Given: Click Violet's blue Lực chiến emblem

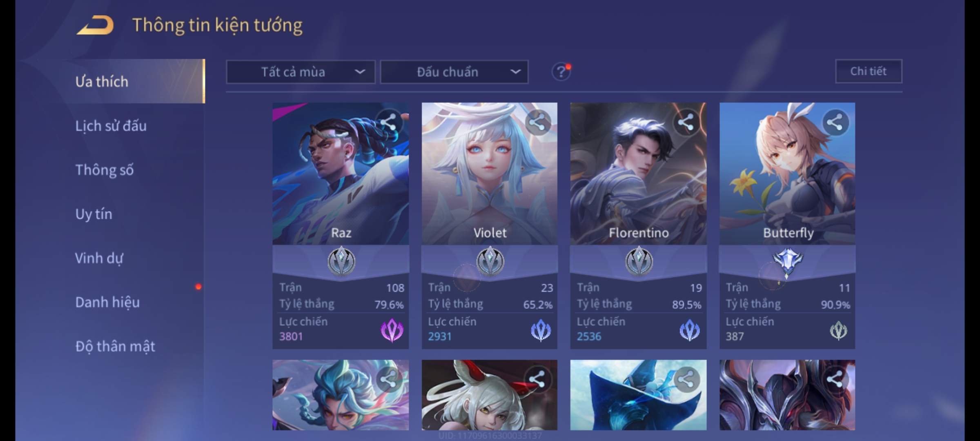Looking at the screenshot, I should 541,330.
